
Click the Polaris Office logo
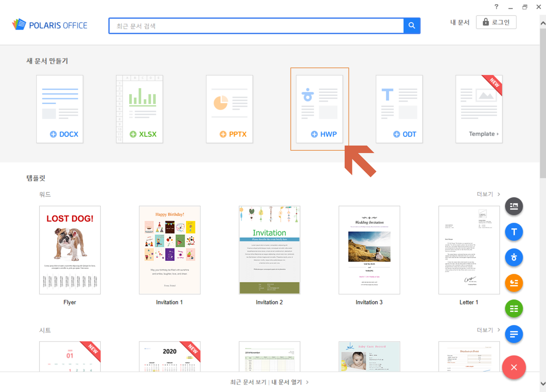point(49,25)
